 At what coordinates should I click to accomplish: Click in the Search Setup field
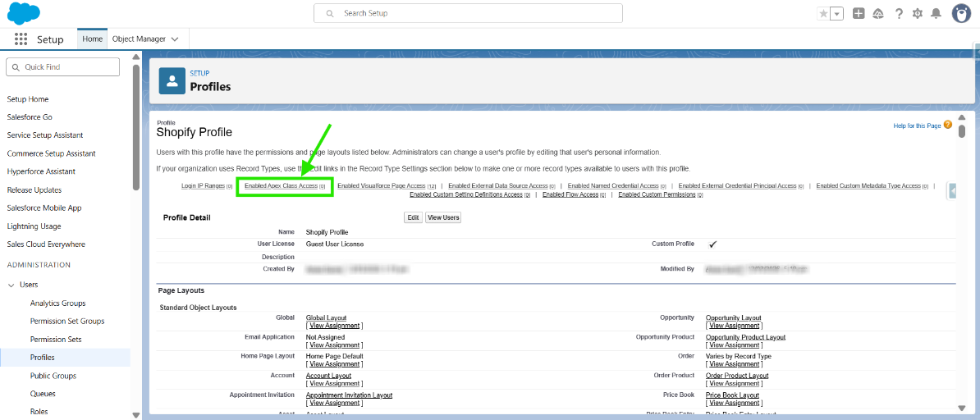(468, 13)
